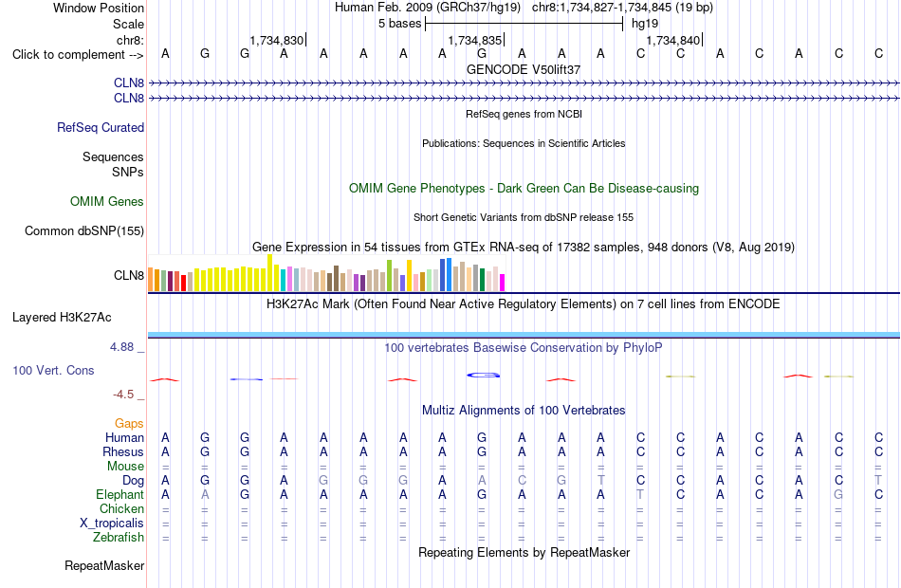Click the '5 bases' scale bar
Screen dimensions: 901x588
pyautogui.click(x=524, y=24)
